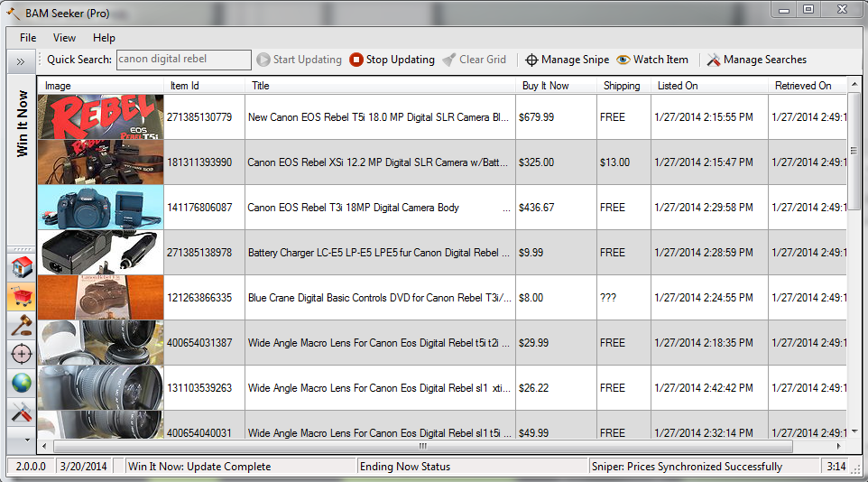
Task: Click the globe sidebar icon
Action: click(22, 383)
